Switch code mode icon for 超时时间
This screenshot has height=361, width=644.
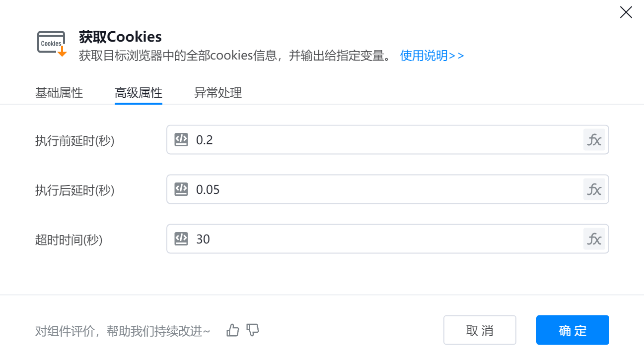[x=181, y=239]
